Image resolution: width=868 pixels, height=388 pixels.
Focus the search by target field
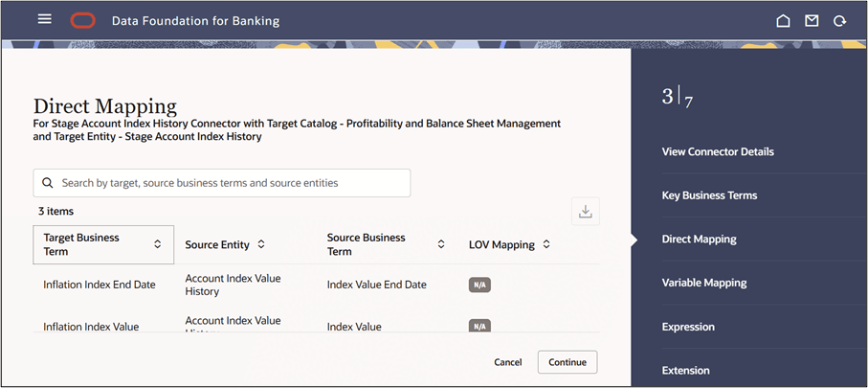(222, 183)
